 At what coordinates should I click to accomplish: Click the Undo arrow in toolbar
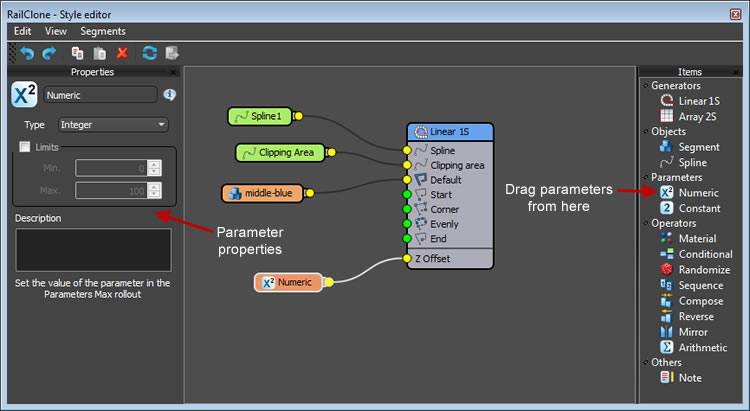(27, 53)
